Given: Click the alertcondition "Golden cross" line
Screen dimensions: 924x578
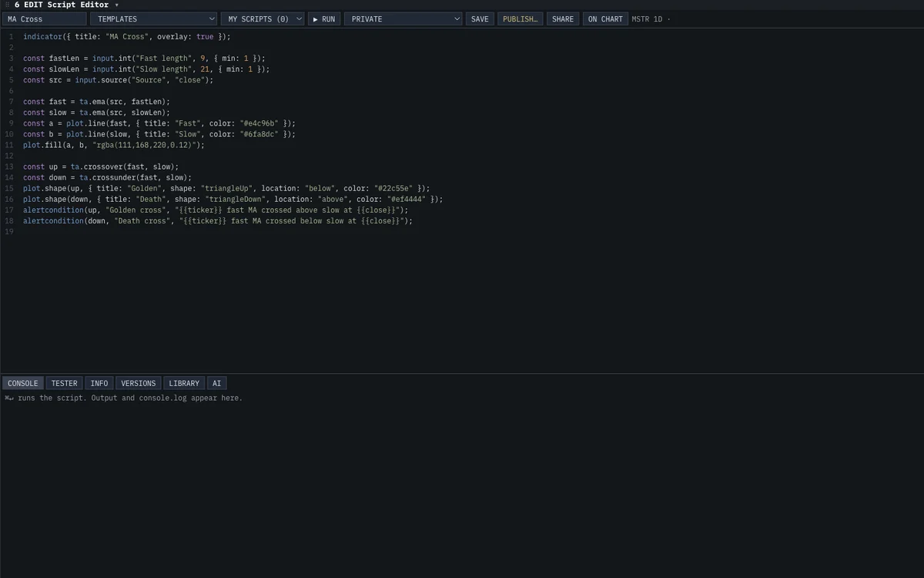Looking at the screenshot, I should pyautogui.click(x=216, y=209).
